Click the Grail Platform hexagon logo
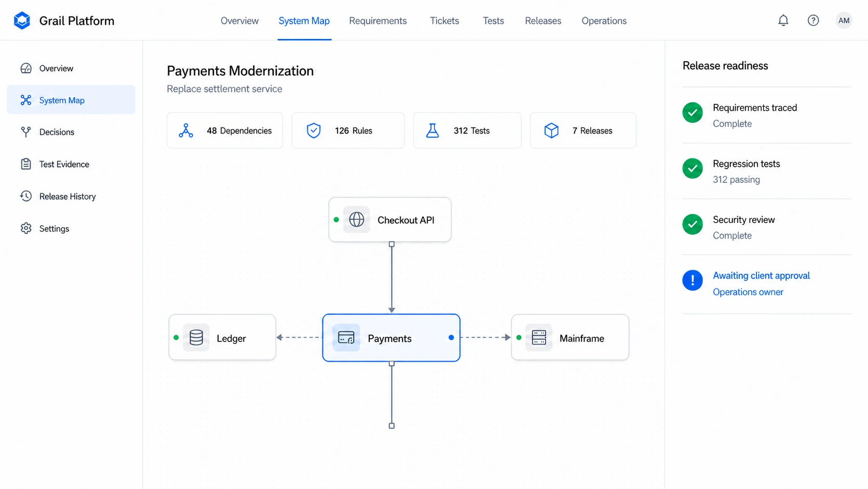 pyautogui.click(x=22, y=21)
